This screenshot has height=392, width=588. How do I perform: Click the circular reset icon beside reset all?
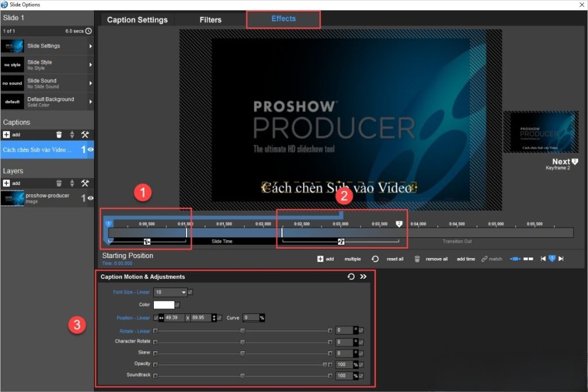pyautogui.click(x=376, y=259)
